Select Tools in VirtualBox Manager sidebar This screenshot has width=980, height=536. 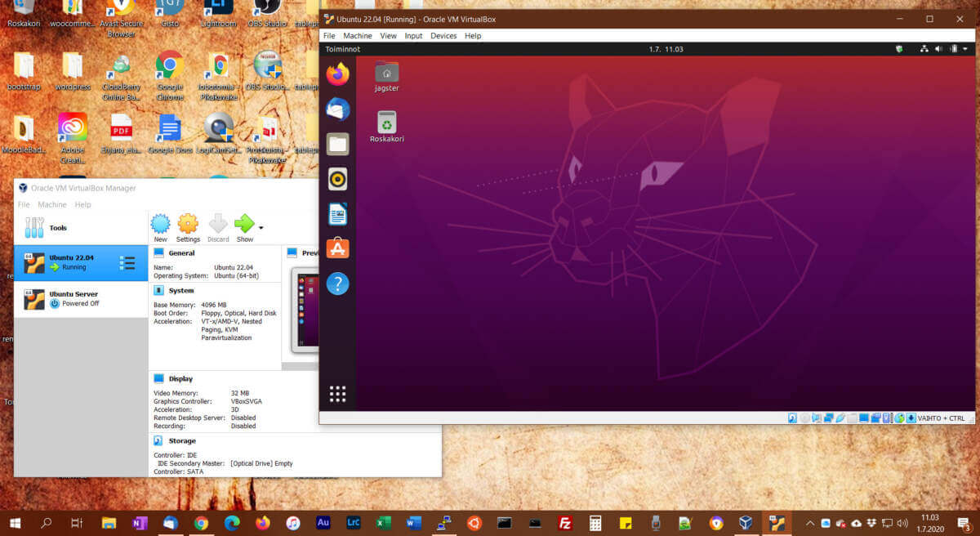(81, 228)
